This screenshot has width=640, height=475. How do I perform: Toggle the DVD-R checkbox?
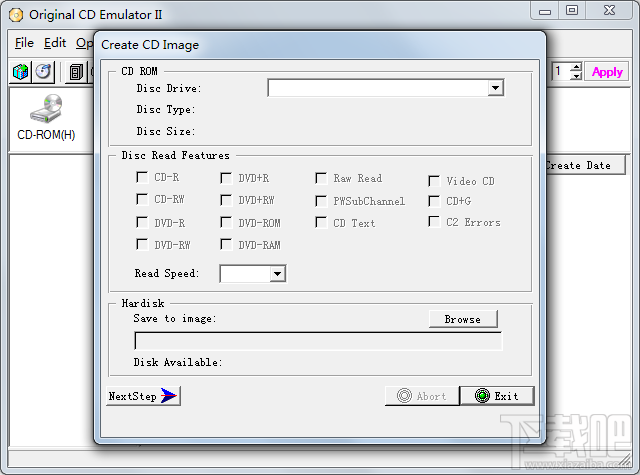142,222
